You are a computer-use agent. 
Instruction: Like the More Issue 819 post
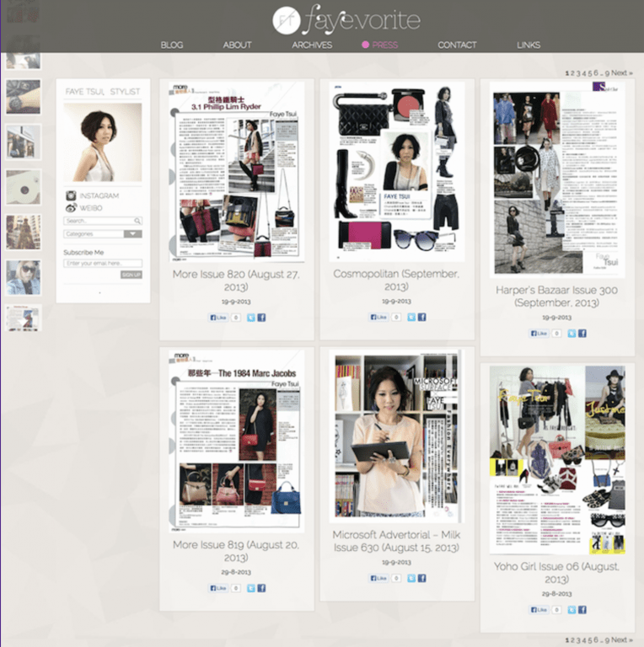(x=218, y=588)
